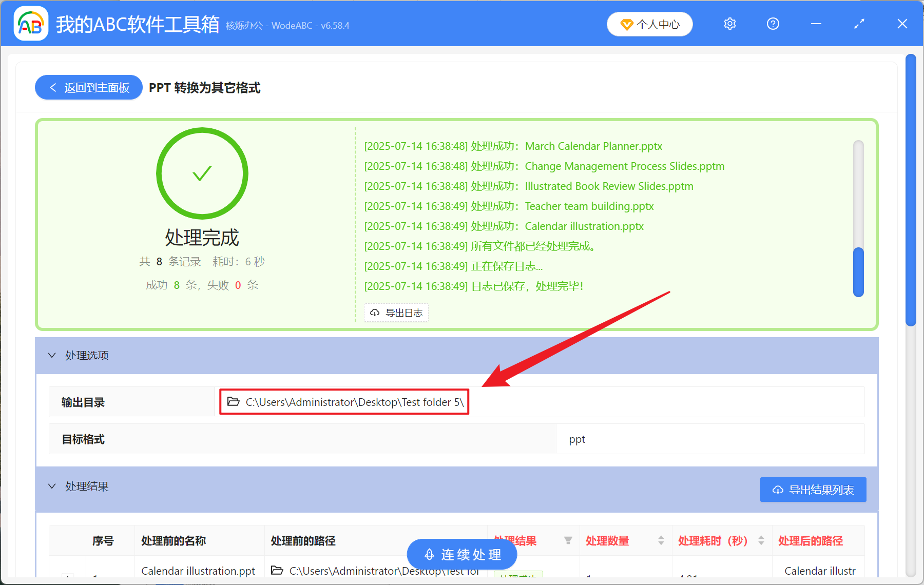Toggle the filter funnel on 处理结果 column
Screen dimensions: 924x585
coord(569,540)
